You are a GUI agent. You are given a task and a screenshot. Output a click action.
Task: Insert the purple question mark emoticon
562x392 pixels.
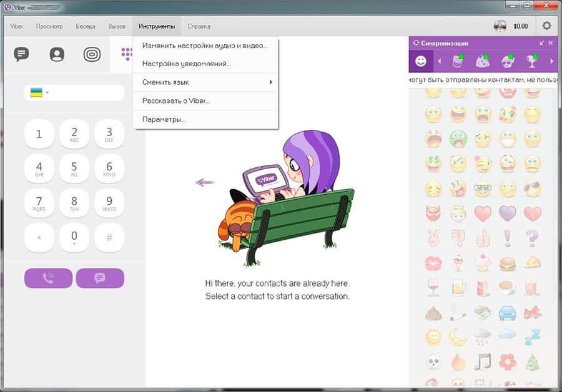coord(532,238)
